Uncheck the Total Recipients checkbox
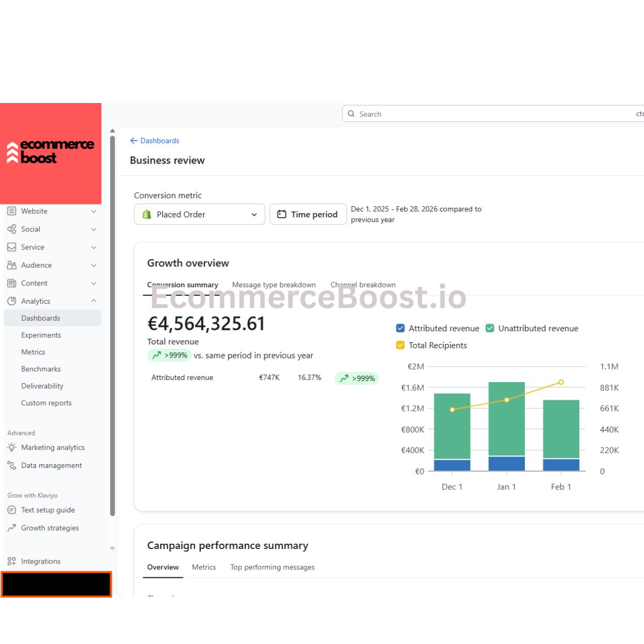Image resolution: width=644 pixels, height=644 pixels. [400, 345]
